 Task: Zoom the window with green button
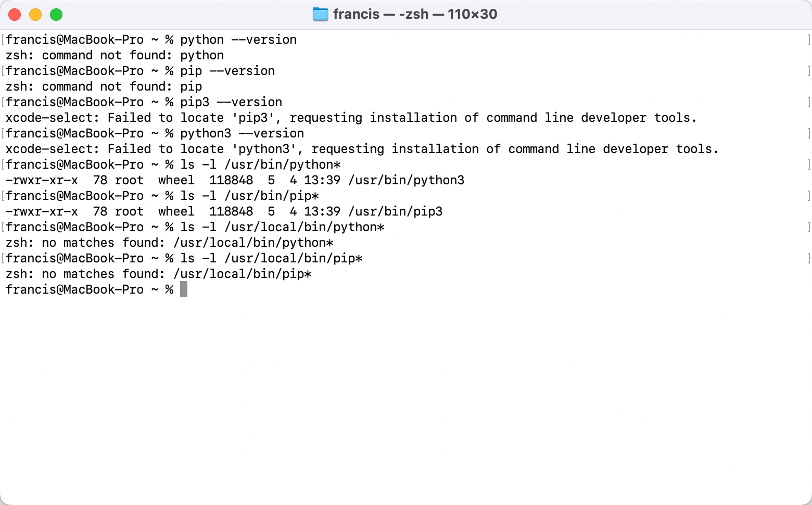coord(56,15)
